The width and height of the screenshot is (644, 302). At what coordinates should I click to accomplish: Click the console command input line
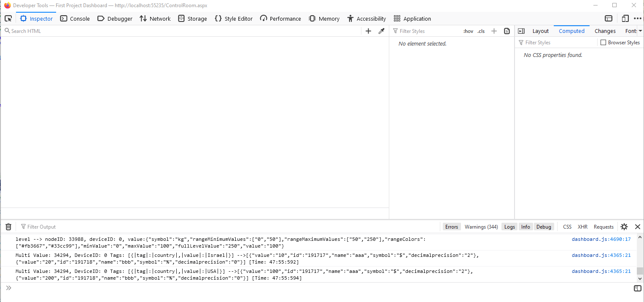[x=321, y=288]
